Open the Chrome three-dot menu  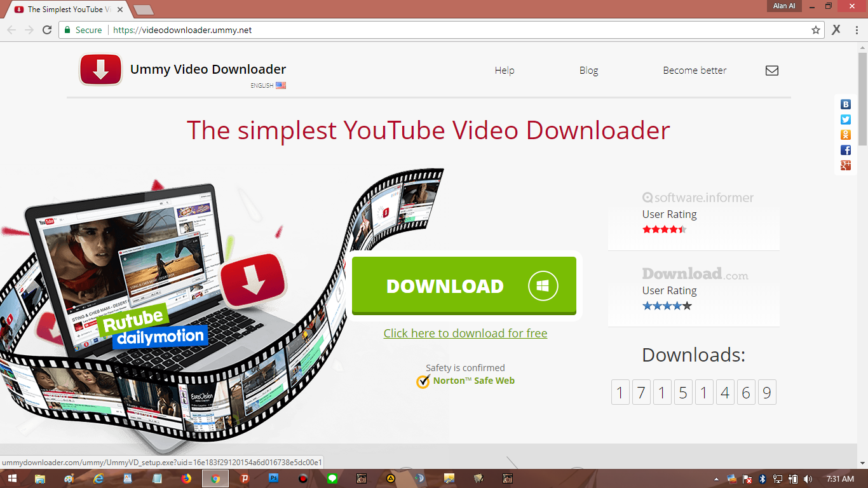[855, 30]
